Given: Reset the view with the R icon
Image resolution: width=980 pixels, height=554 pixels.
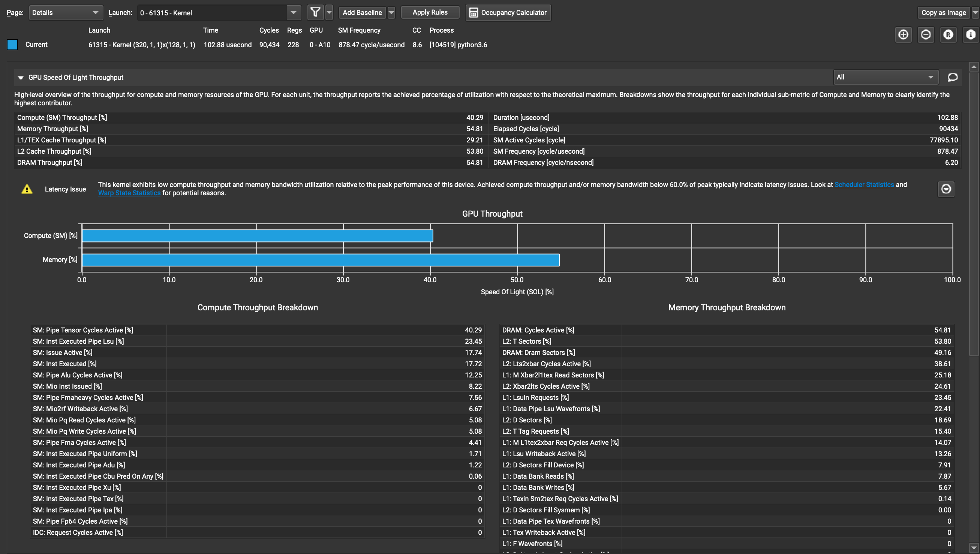Looking at the screenshot, I should pos(948,34).
